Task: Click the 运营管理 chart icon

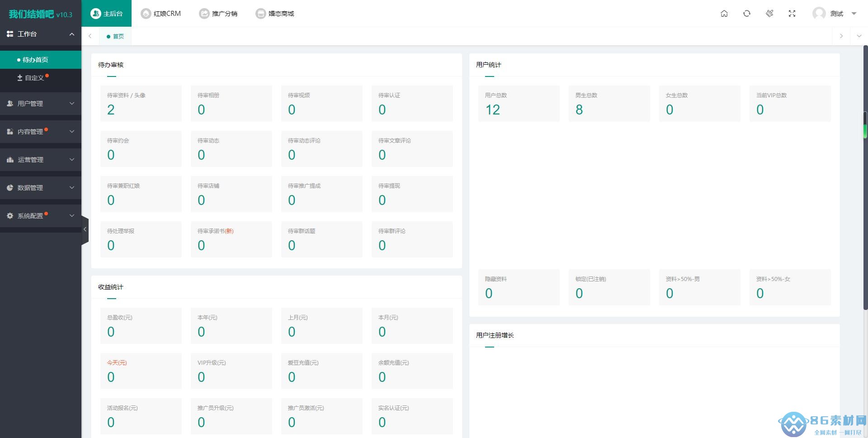Action: pyautogui.click(x=10, y=160)
